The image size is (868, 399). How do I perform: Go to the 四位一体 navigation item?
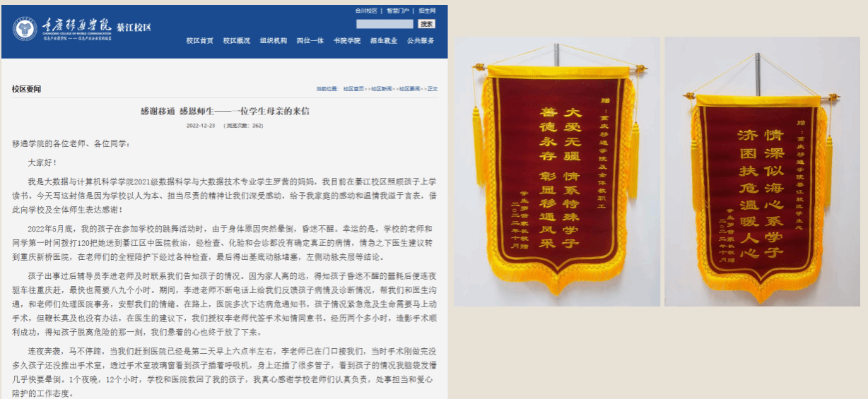(x=310, y=41)
